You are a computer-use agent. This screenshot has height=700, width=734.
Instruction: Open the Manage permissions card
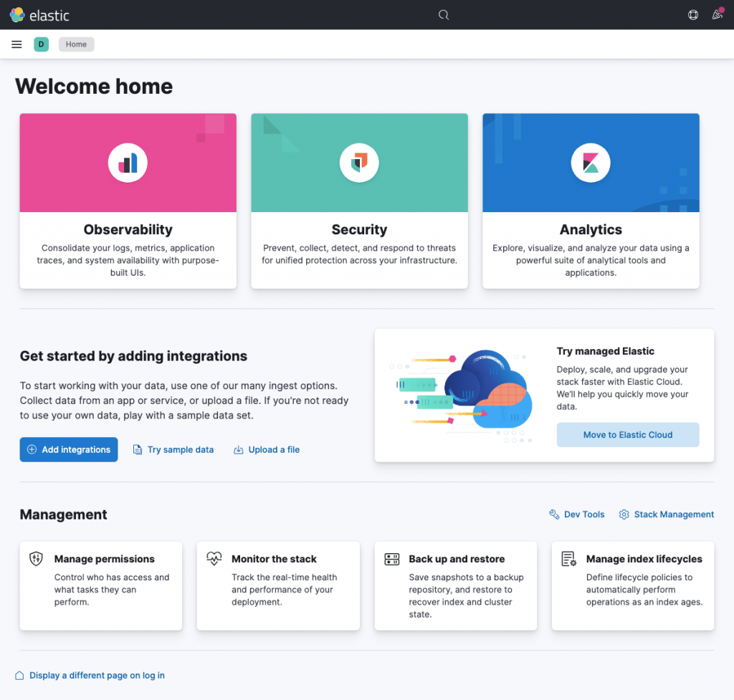(100, 586)
